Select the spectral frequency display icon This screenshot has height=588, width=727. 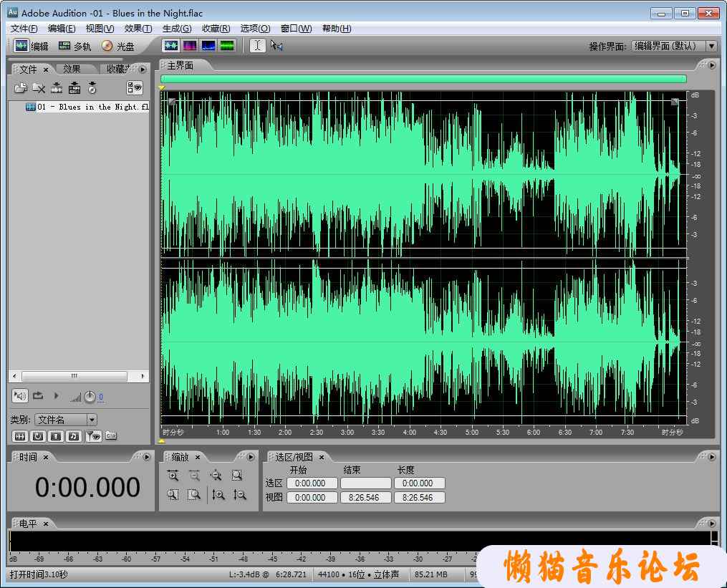pyautogui.click(x=190, y=45)
